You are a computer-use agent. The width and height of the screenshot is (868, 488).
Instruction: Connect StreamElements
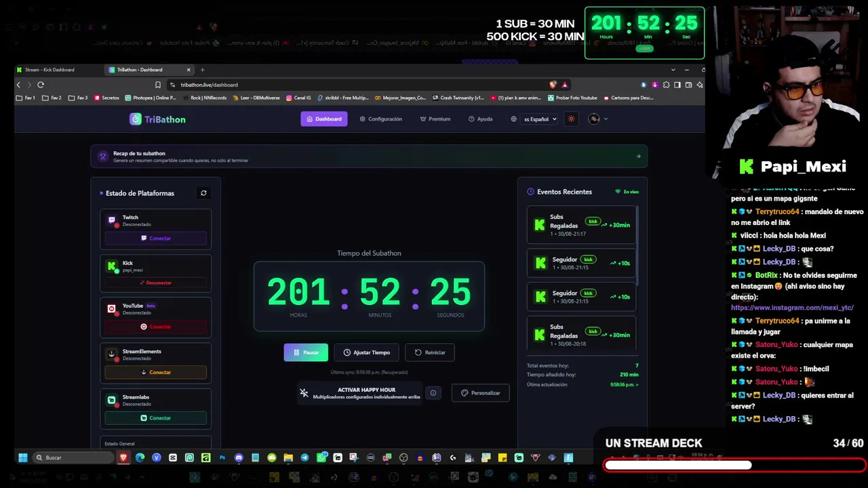pos(156,372)
